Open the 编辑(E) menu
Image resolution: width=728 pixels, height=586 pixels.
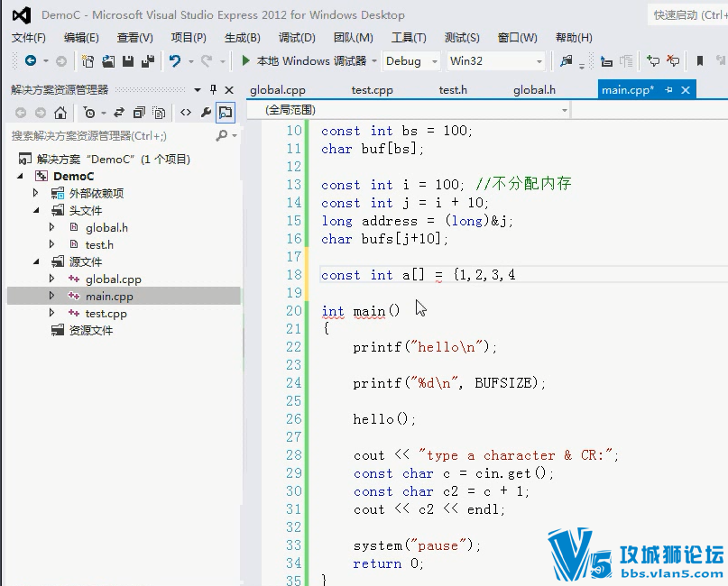(81, 38)
